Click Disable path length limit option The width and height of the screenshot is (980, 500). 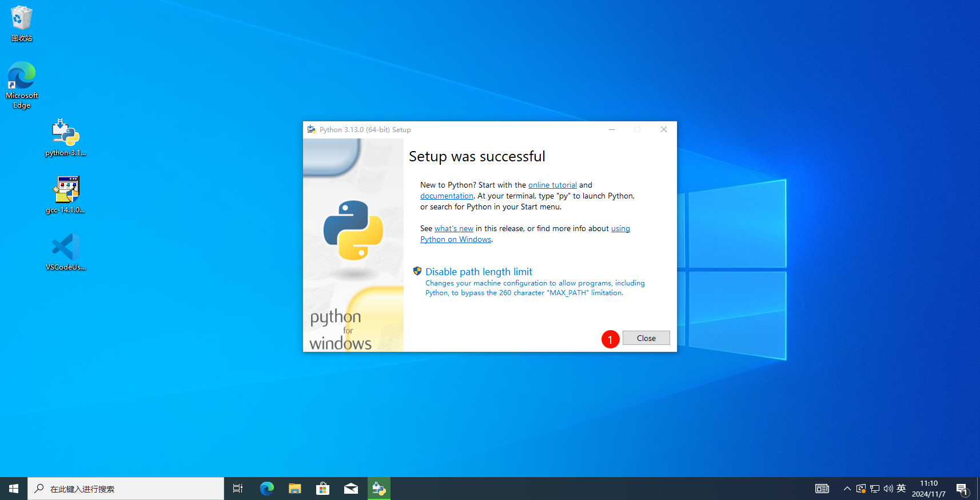[479, 272]
